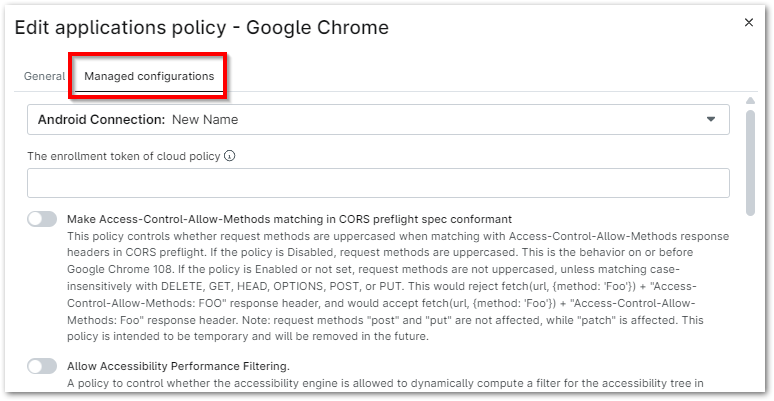Click 'The enrollment token of cloud policy' label
The height and width of the screenshot is (401, 774).
tap(123, 156)
